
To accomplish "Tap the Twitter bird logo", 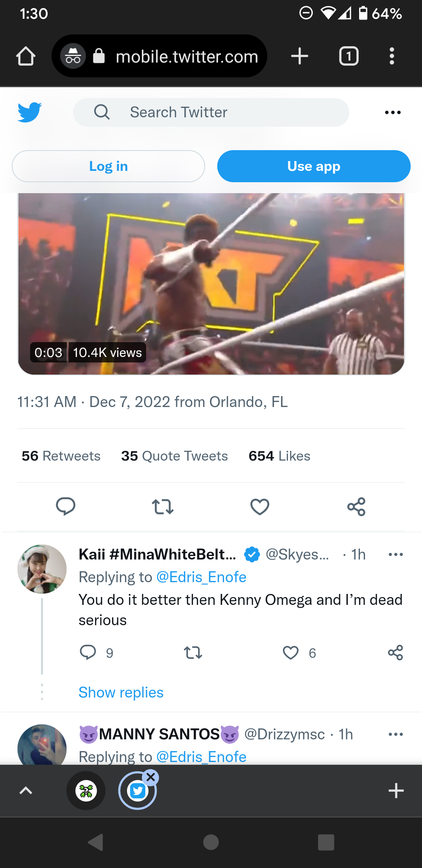I will pyautogui.click(x=30, y=112).
